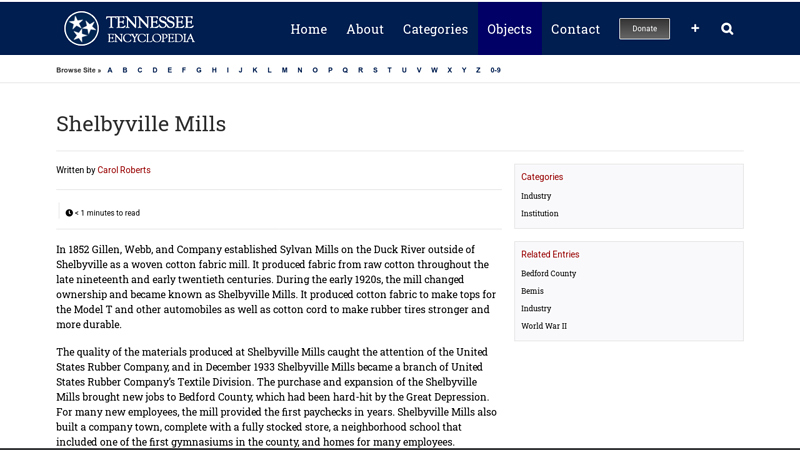The width and height of the screenshot is (800, 450).
Task: View the Bedford County related entry
Action: [548, 273]
